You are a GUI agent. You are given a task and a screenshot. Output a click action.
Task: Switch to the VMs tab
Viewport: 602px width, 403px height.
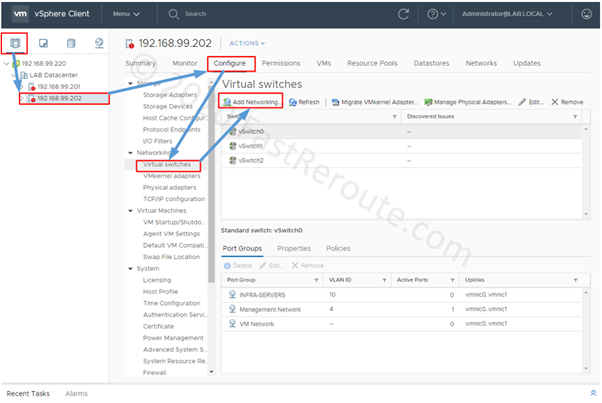click(324, 63)
